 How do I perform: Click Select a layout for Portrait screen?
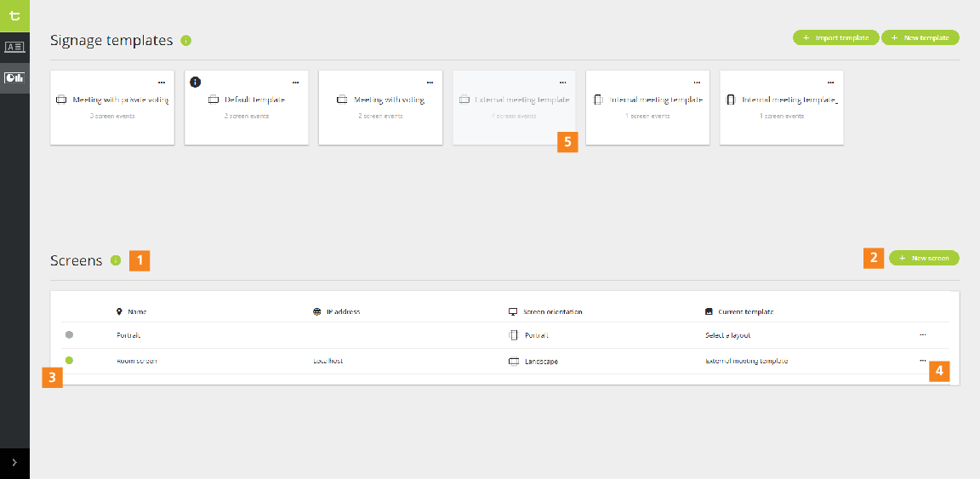pos(727,335)
